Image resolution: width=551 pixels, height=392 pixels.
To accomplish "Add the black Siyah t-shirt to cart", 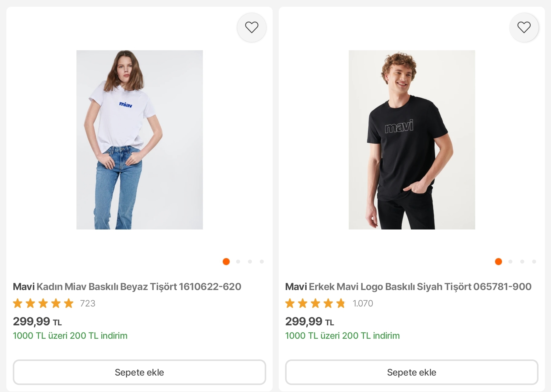I will [x=412, y=372].
